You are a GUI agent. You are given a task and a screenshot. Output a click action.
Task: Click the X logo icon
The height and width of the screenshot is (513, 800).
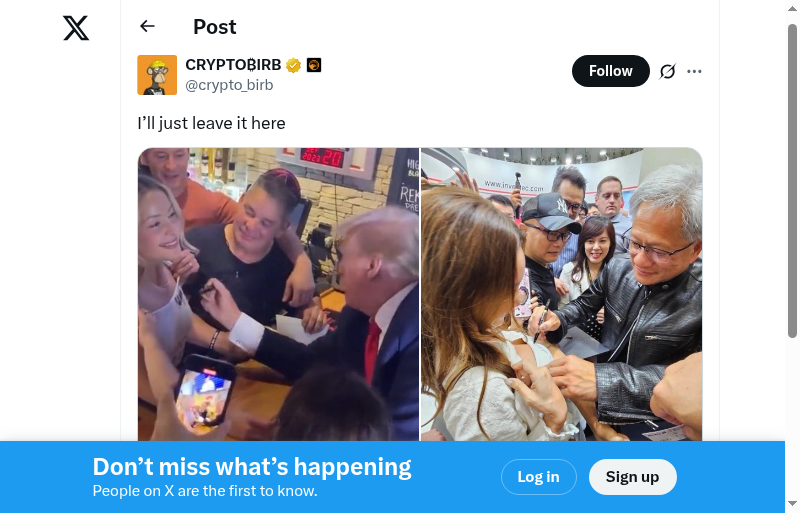[76, 28]
